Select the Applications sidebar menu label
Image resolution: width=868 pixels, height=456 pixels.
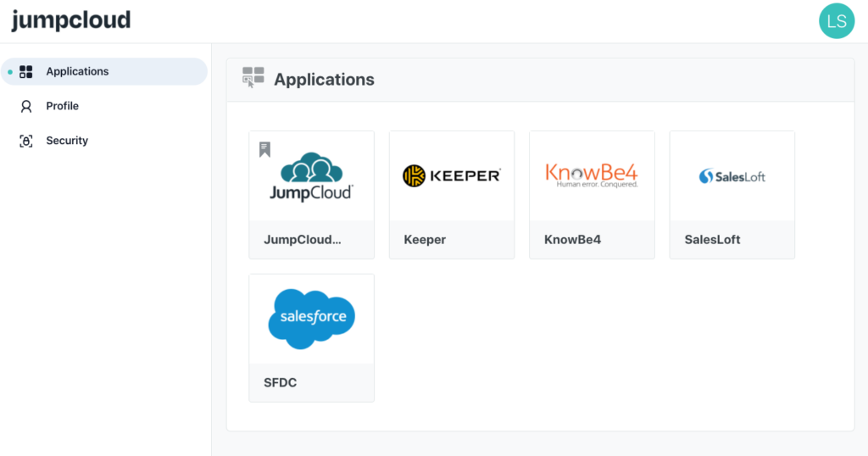click(77, 72)
